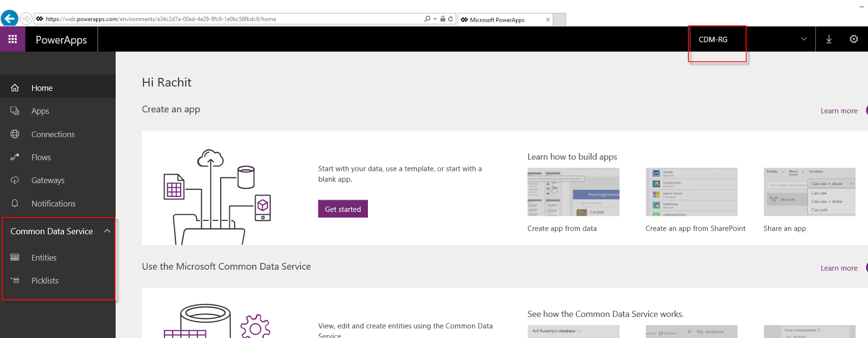Open the address bar search dropdown arrow
This screenshot has width=868, height=338.
pyautogui.click(x=435, y=19)
